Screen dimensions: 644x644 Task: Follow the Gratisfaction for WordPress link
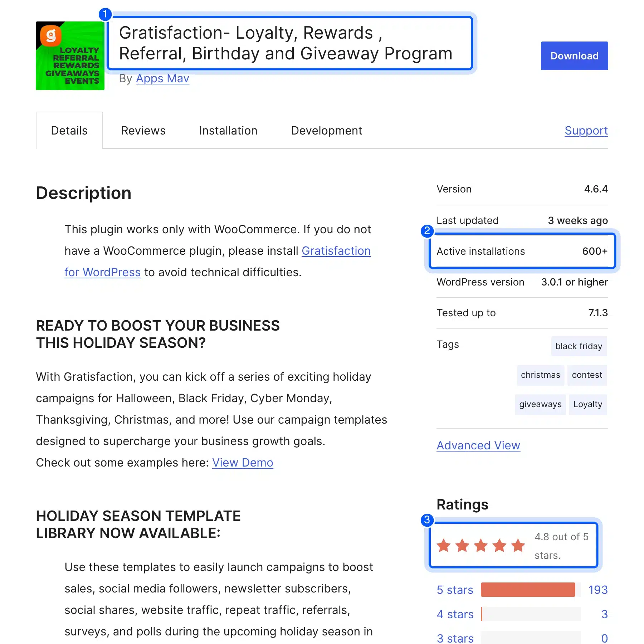click(336, 251)
